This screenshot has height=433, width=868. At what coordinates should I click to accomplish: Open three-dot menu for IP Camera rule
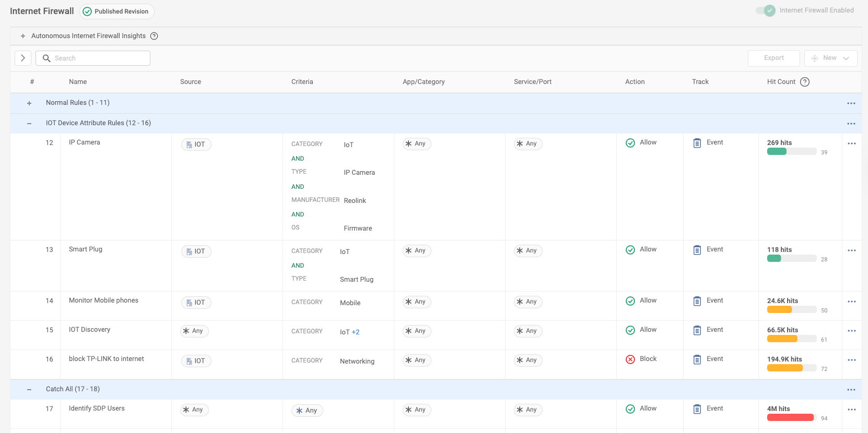(x=851, y=143)
